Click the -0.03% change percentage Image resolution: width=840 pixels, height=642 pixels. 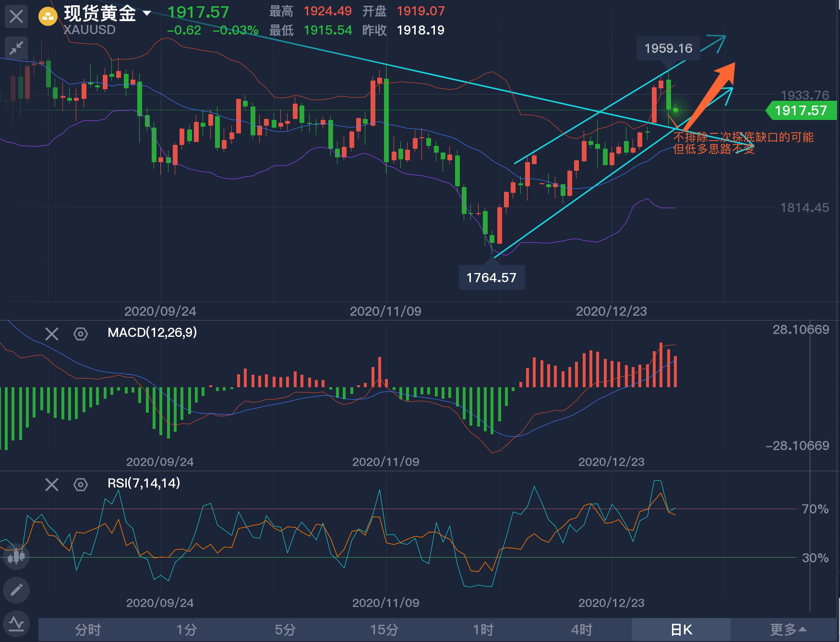coord(235,30)
